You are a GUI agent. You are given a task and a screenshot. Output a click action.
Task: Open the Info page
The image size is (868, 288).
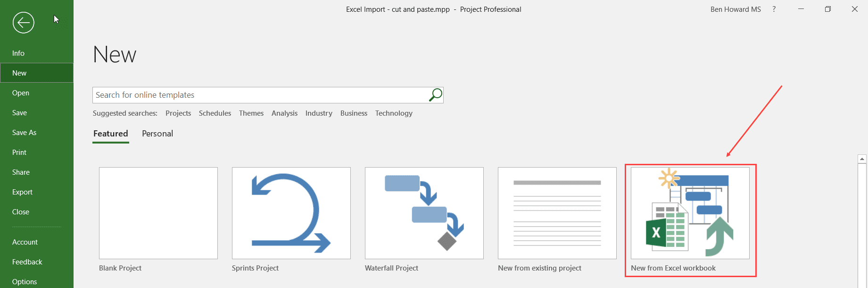point(37,53)
